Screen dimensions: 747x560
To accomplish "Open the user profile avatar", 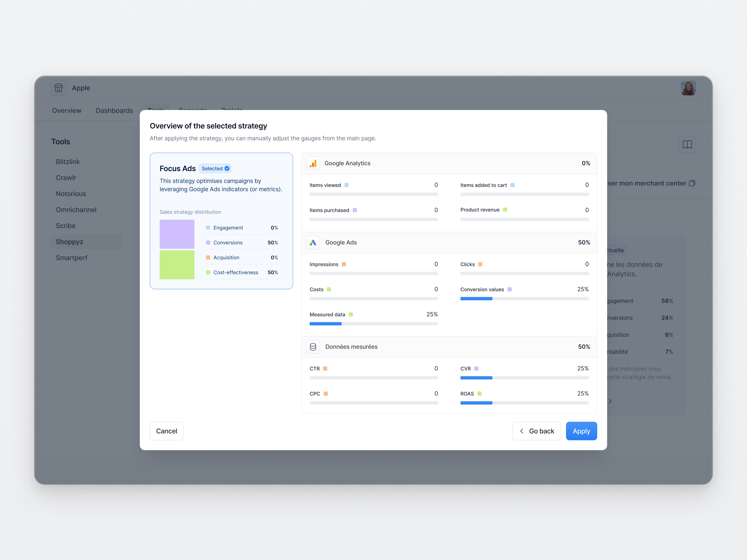I will tap(688, 88).
